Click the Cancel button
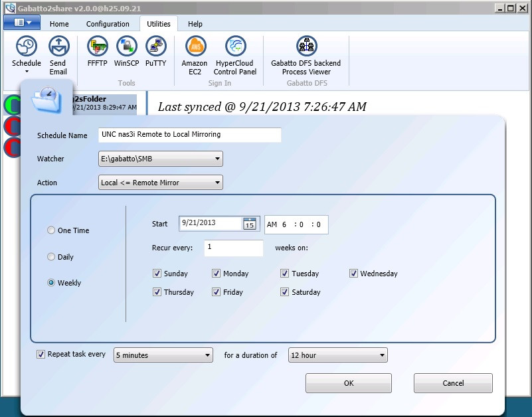The image size is (532, 417). click(x=453, y=383)
